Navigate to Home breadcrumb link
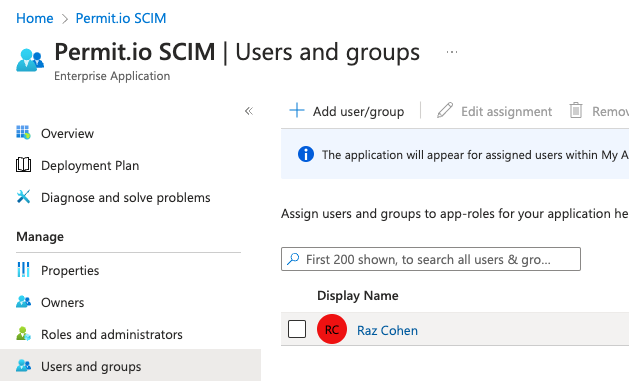This screenshot has height=383, width=629. pyautogui.click(x=34, y=18)
